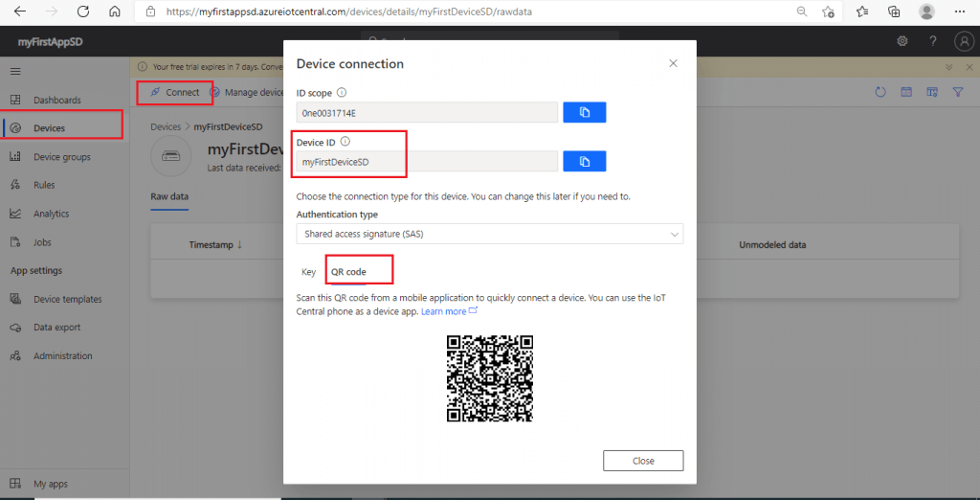Toggle the hamburger navigation menu
Viewport: 980px width, 500px height.
[x=15, y=71]
